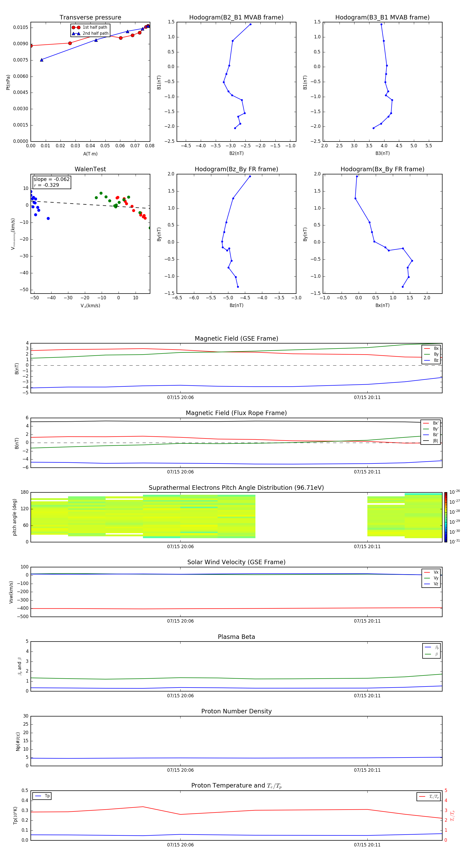The height and width of the screenshot is (868, 473).
Task: Select the '2nd half path' legend entry
Action: click(x=90, y=33)
